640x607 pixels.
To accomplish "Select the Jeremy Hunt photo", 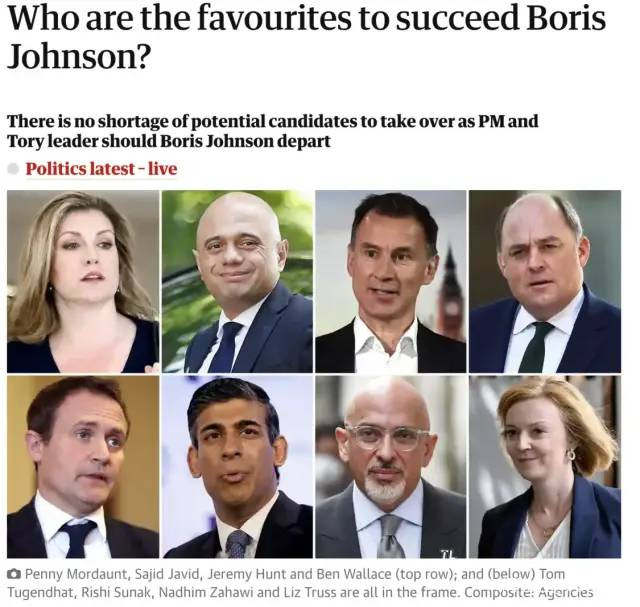I will click(391, 282).
